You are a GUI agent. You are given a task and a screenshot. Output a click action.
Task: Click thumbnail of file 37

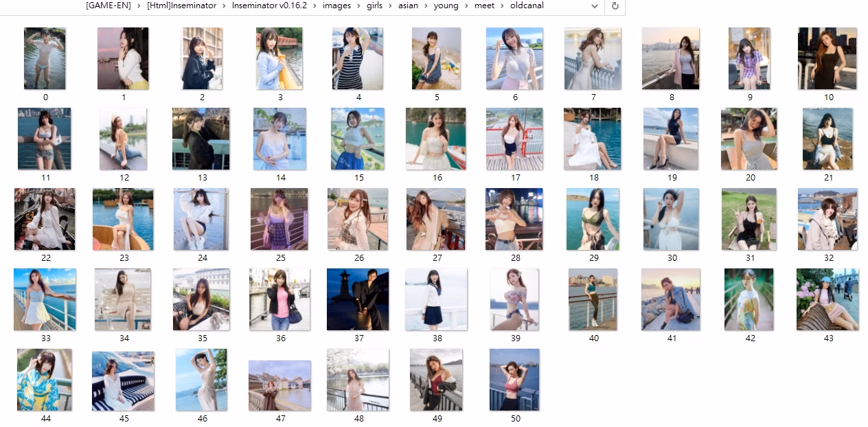pos(358,299)
